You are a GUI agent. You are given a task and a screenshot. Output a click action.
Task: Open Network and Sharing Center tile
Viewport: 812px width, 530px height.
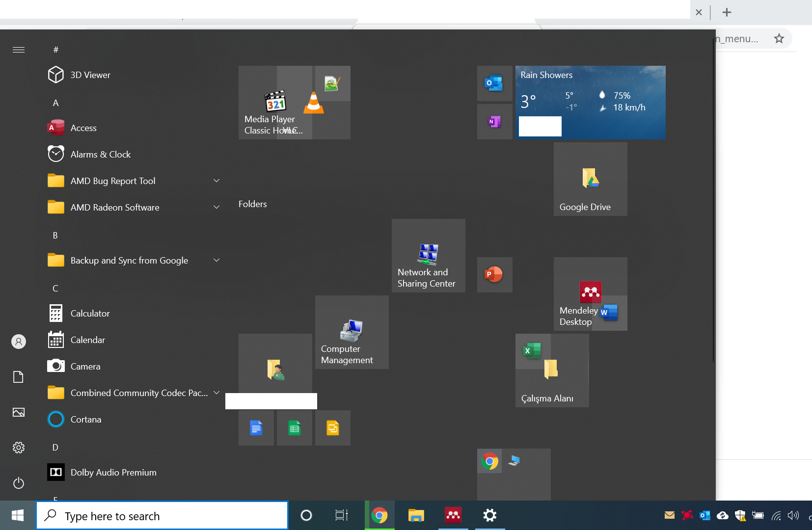point(429,256)
